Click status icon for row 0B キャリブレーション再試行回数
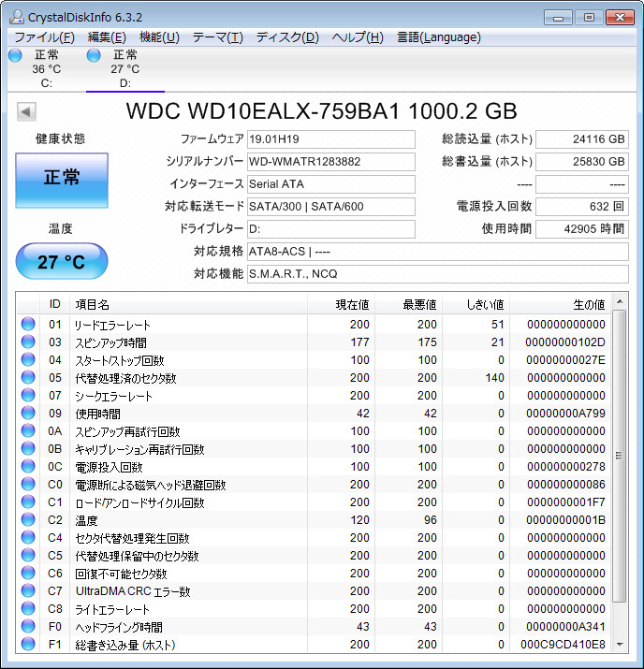 coord(28,448)
